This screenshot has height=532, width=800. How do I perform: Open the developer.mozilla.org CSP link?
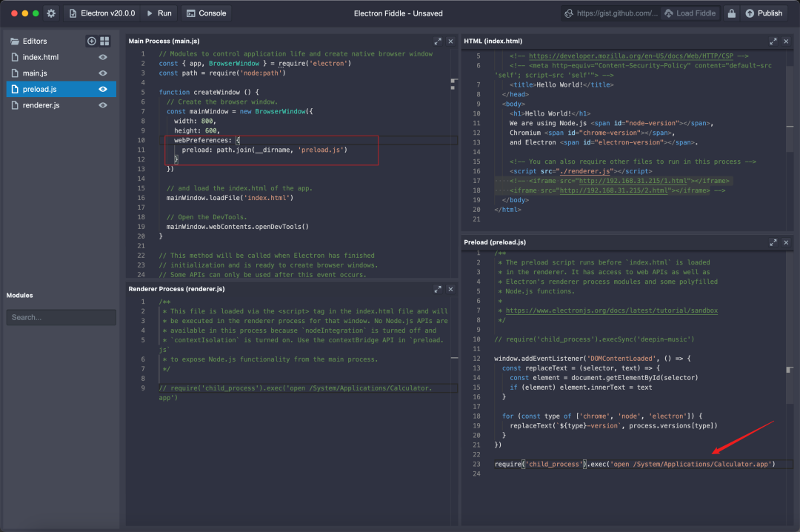click(x=630, y=56)
